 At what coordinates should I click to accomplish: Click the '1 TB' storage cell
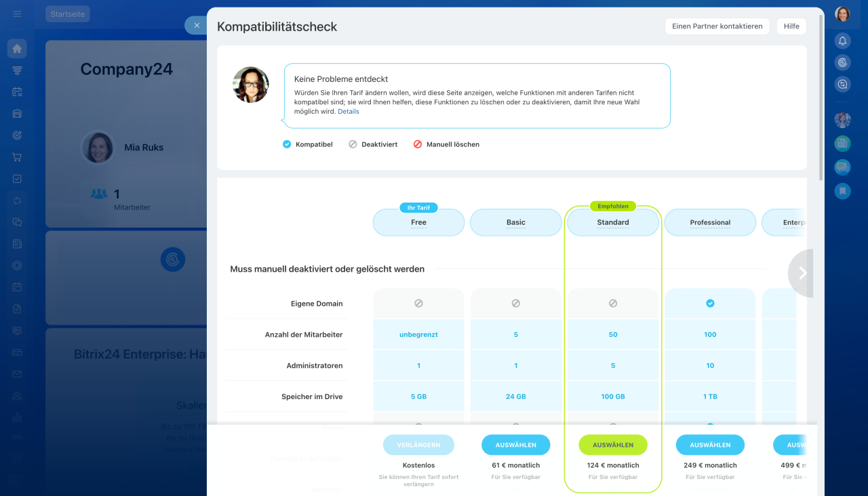click(710, 396)
